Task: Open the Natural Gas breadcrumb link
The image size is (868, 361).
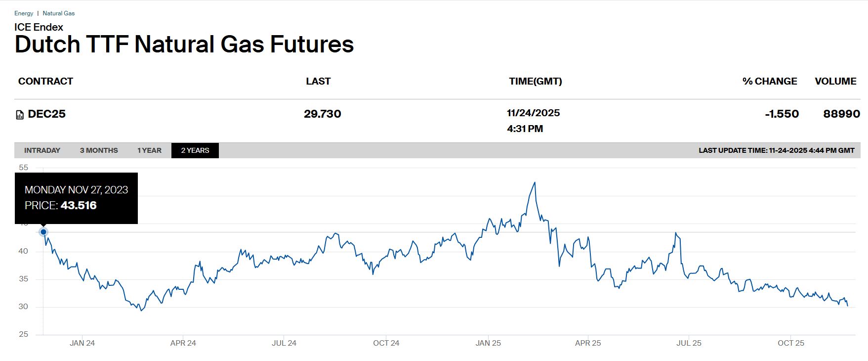Action: [59, 13]
